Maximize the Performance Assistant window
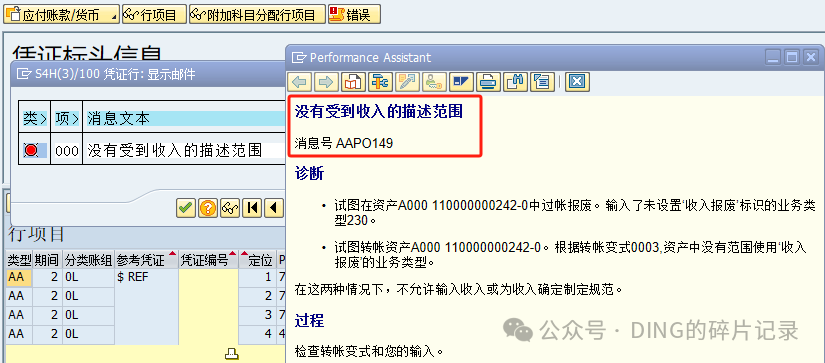 pyautogui.click(x=792, y=57)
